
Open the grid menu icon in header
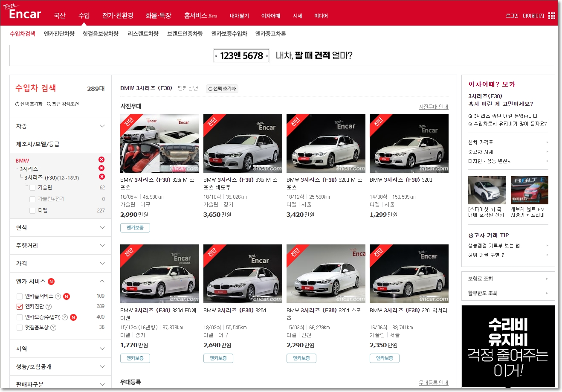coord(551,16)
